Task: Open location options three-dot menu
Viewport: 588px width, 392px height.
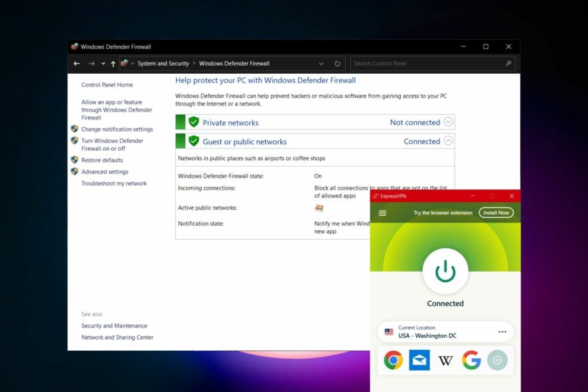Action: (502, 332)
